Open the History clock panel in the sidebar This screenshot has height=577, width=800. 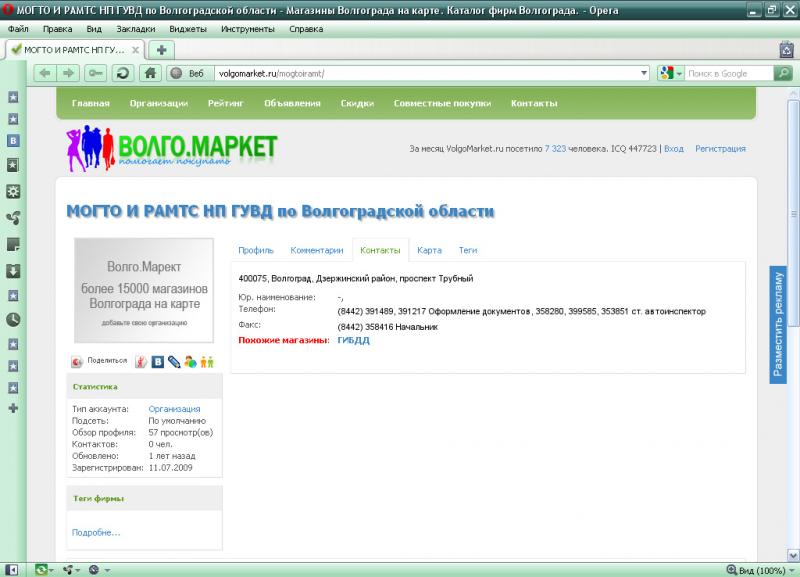coord(13,320)
